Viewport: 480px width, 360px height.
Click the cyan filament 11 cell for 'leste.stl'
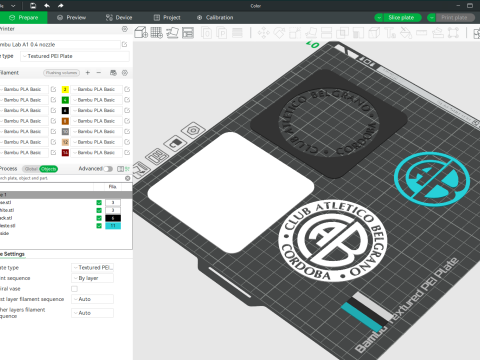point(113,226)
